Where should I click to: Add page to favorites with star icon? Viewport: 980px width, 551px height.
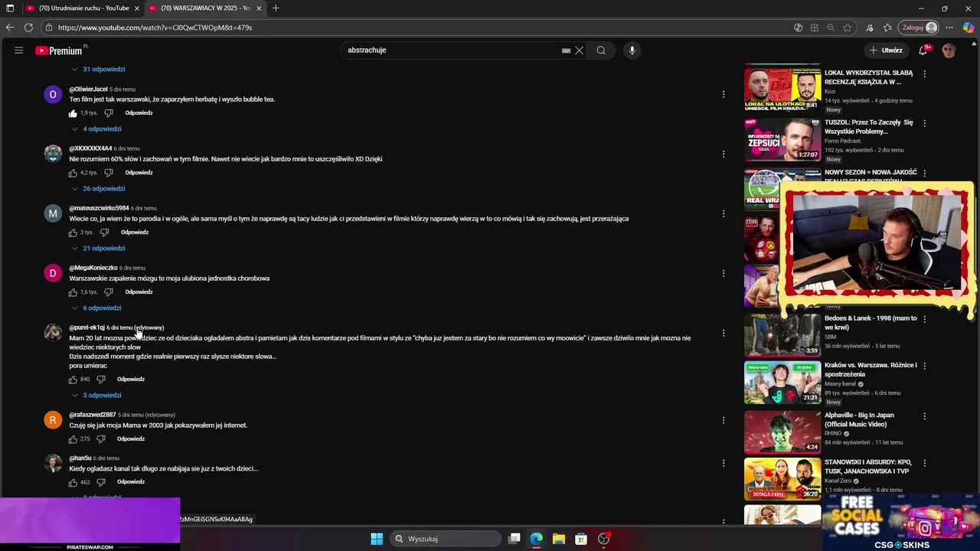pos(848,28)
